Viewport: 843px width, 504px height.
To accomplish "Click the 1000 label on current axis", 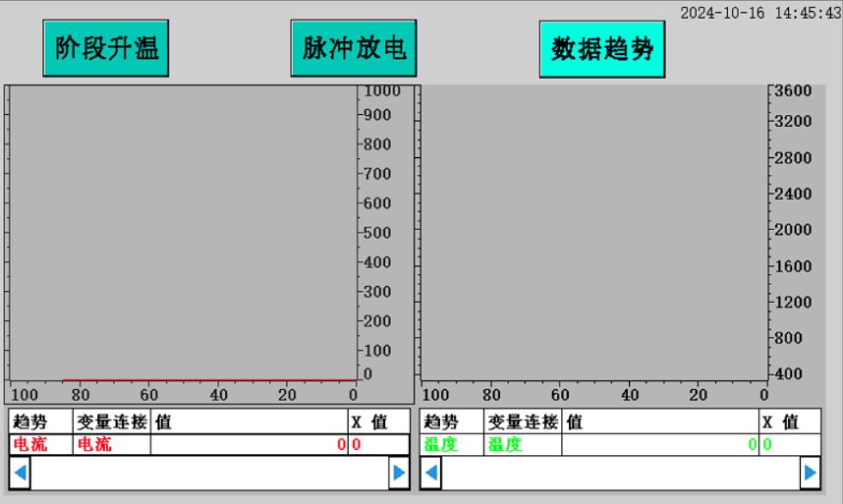I will click(x=382, y=91).
